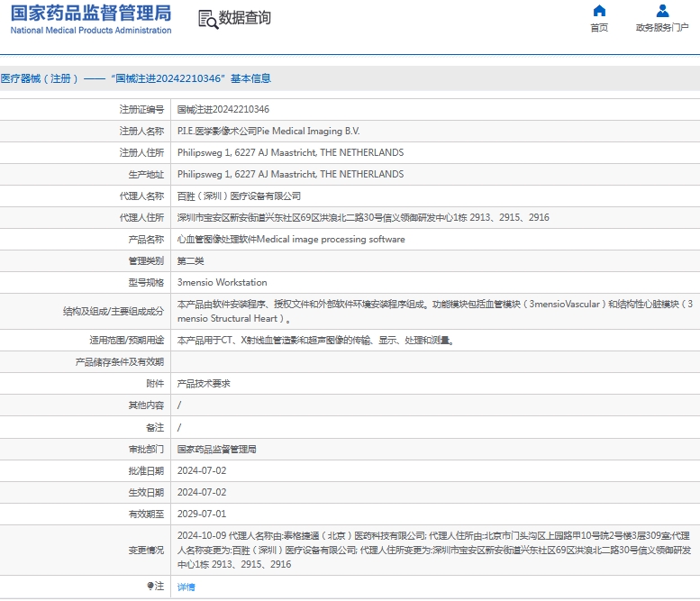Select the 有效期至 value 2029-07-01
Screen dimensions: 700x601
(x=202, y=514)
